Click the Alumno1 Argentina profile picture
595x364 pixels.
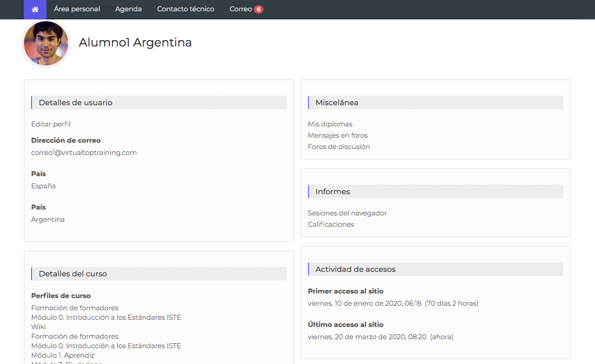point(46,44)
